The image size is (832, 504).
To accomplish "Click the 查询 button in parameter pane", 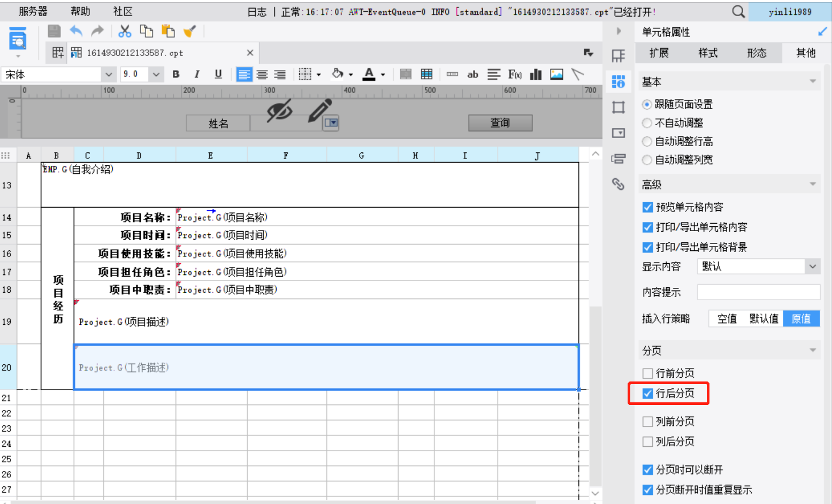I will click(x=500, y=123).
